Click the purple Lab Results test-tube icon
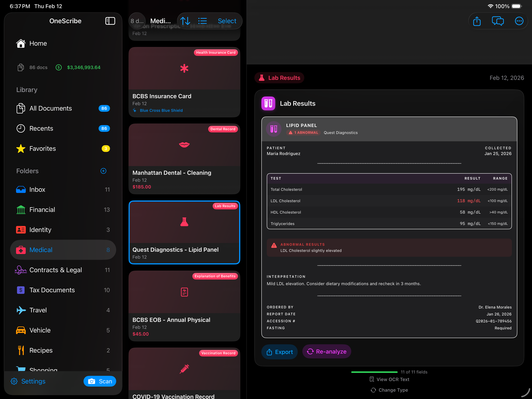 pos(268,103)
